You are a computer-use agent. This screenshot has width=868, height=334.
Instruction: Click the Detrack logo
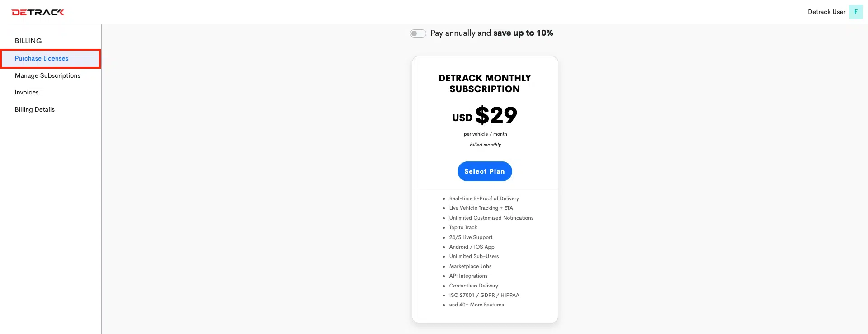[x=38, y=12]
